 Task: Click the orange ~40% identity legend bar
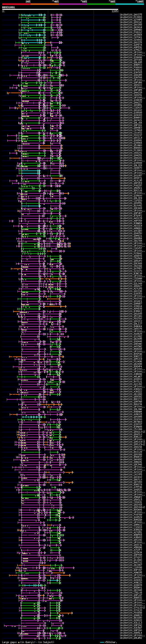pyautogui.click(x=45, y=4)
